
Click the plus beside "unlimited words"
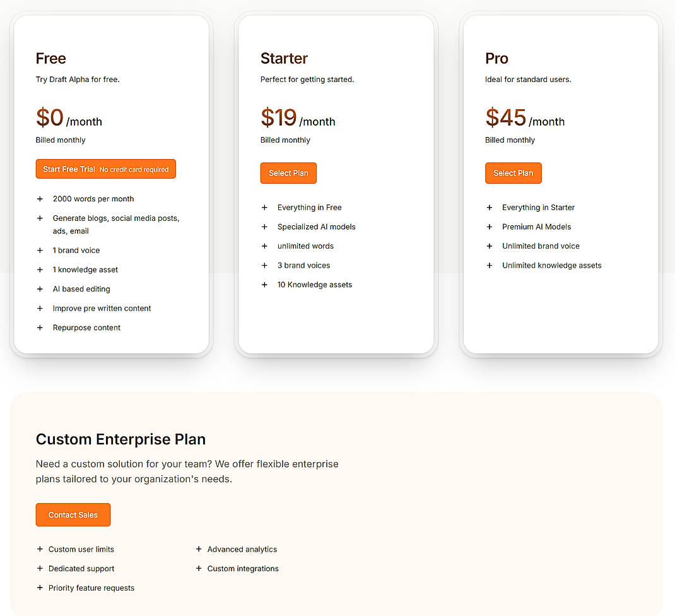pos(264,246)
